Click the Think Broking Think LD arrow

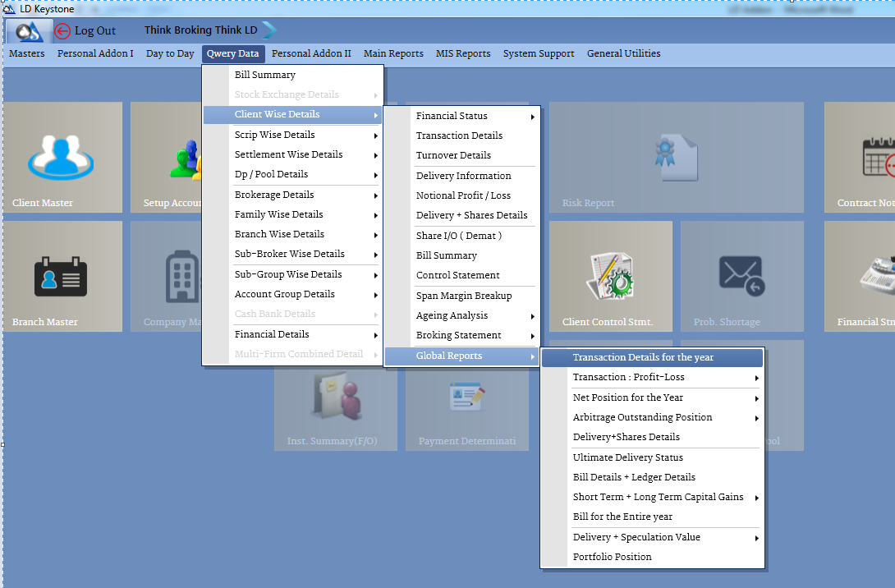pos(269,30)
